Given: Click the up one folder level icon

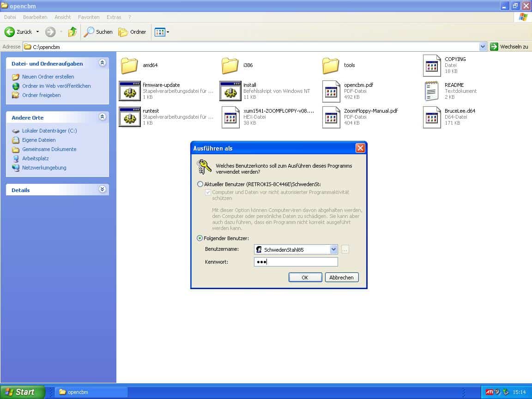Looking at the screenshot, I should (x=72, y=32).
